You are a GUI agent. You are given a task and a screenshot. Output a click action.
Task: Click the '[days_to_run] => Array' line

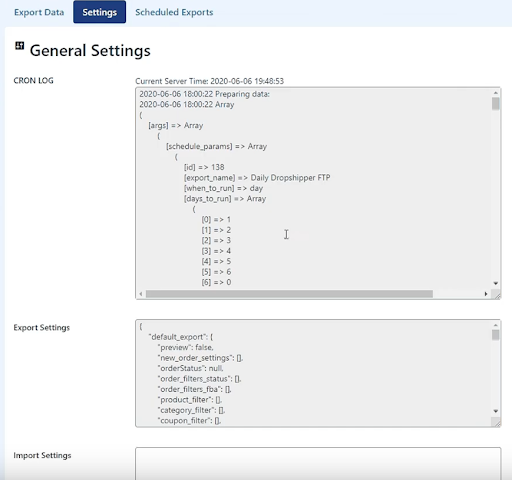point(225,199)
